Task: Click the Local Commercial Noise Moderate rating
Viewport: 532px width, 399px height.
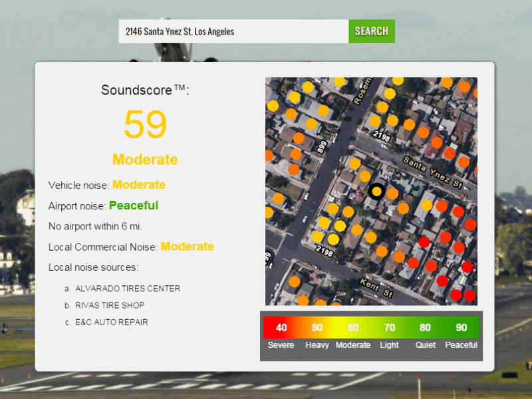Action: (x=188, y=247)
